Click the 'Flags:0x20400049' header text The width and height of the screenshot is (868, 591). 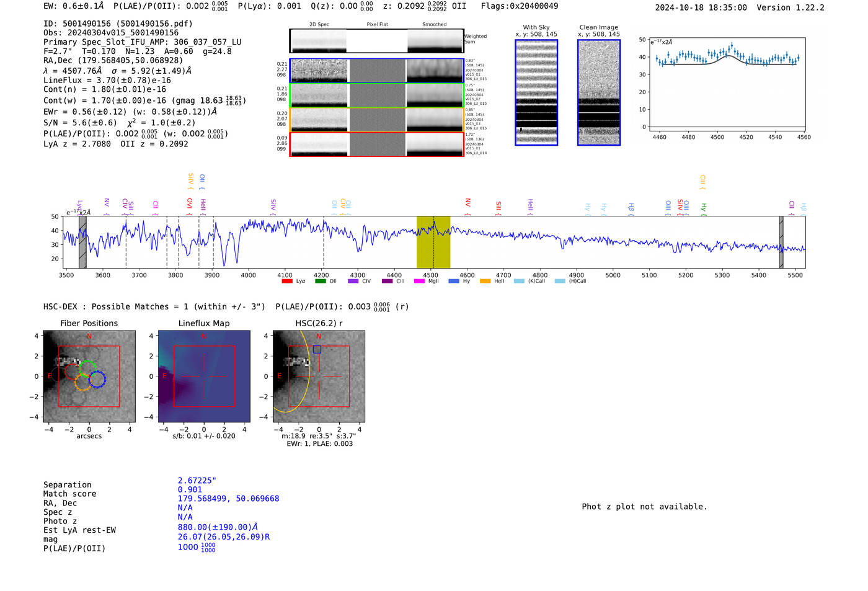click(x=520, y=6)
